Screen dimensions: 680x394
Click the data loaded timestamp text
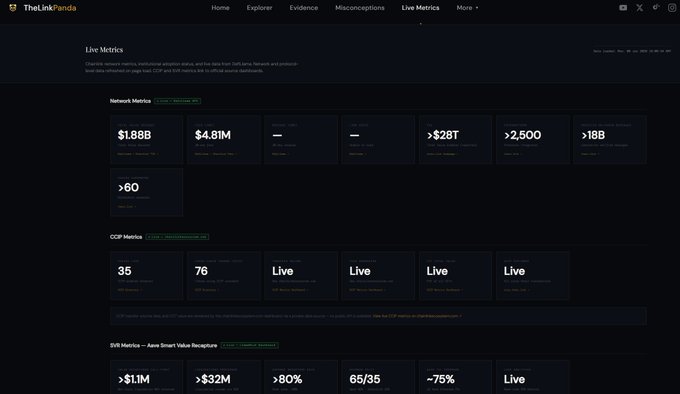(x=632, y=51)
